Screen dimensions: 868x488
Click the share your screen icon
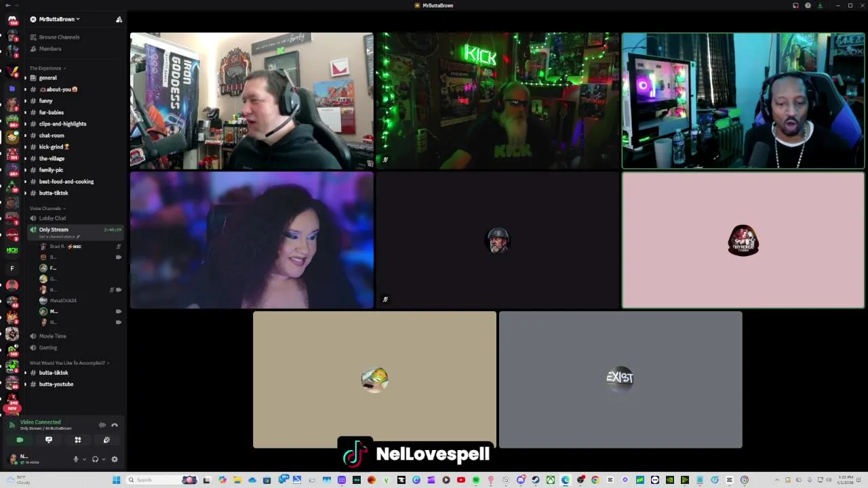[x=49, y=440]
